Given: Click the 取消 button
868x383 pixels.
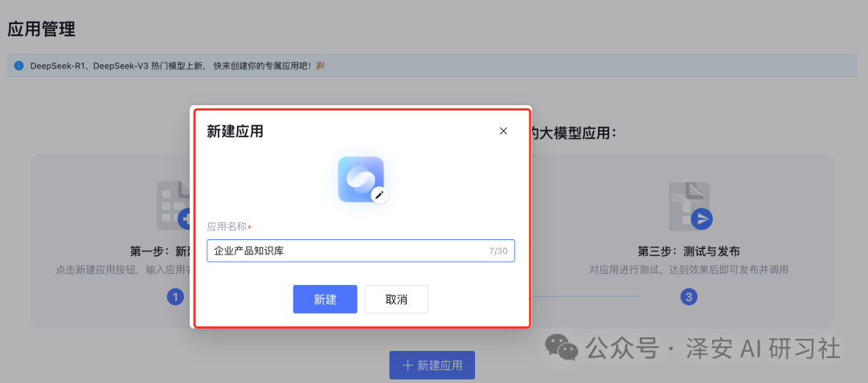Looking at the screenshot, I should pyautogui.click(x=396, y=299).
